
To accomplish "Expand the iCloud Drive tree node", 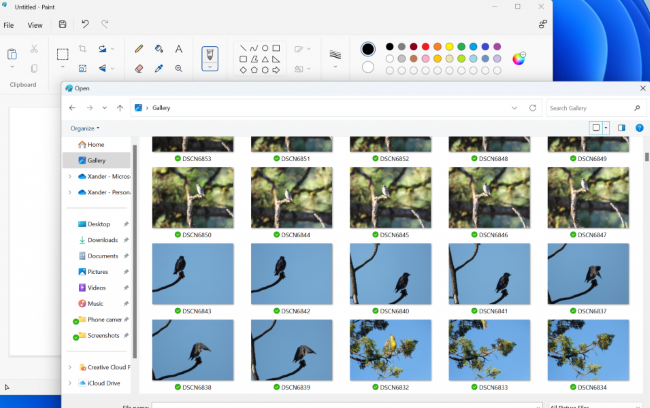I will tap(69, 383).
